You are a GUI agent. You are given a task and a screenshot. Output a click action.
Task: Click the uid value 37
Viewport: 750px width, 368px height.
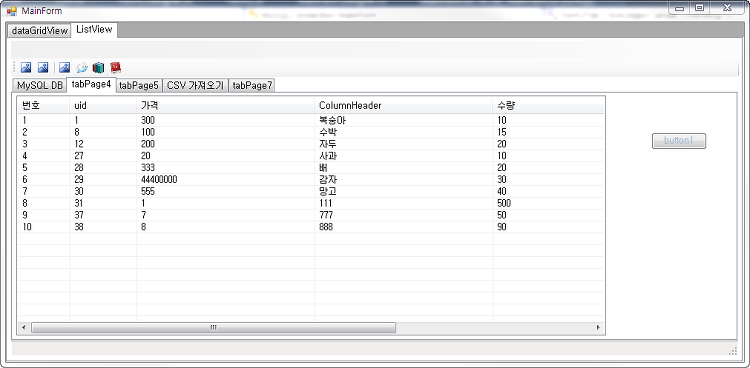pos(79,215)
